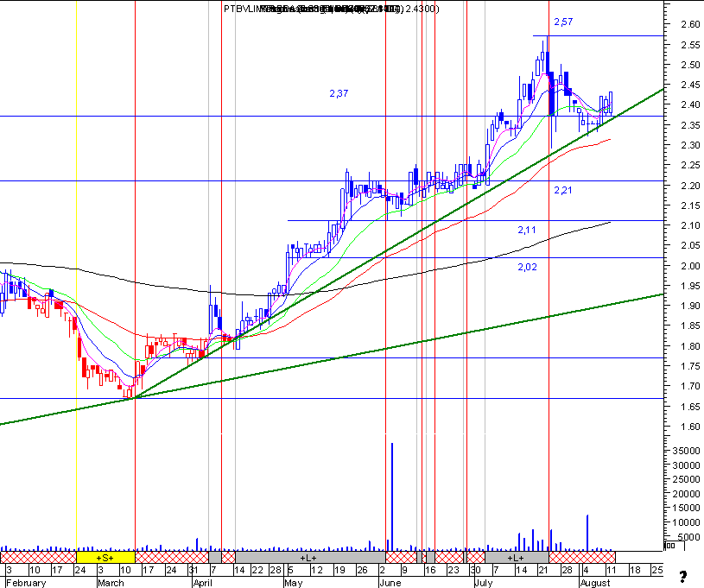
Task: Click the 35000 volume axis value
Action: coord(687,451)
